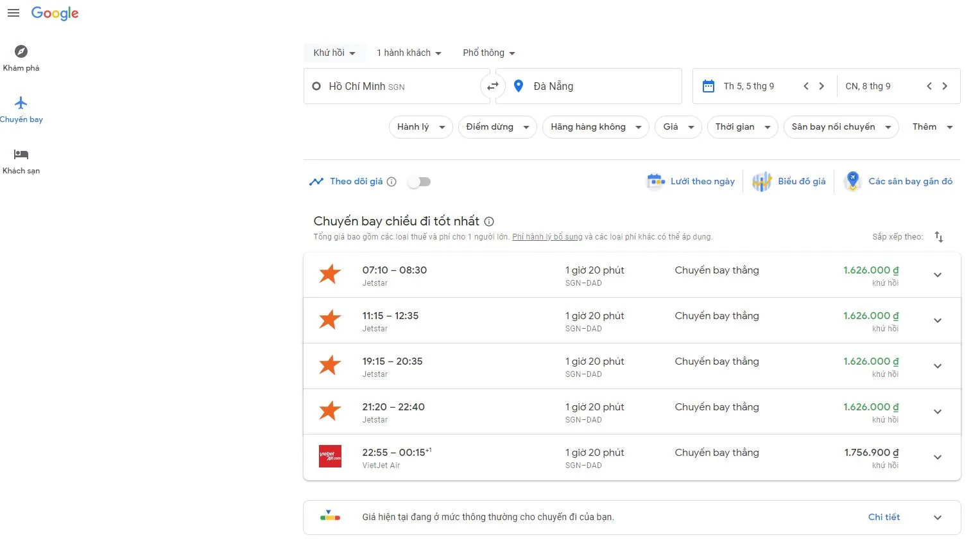This screenshot has width=980, height=549.
Task: Go to next departure day
Action: point(821,86)
